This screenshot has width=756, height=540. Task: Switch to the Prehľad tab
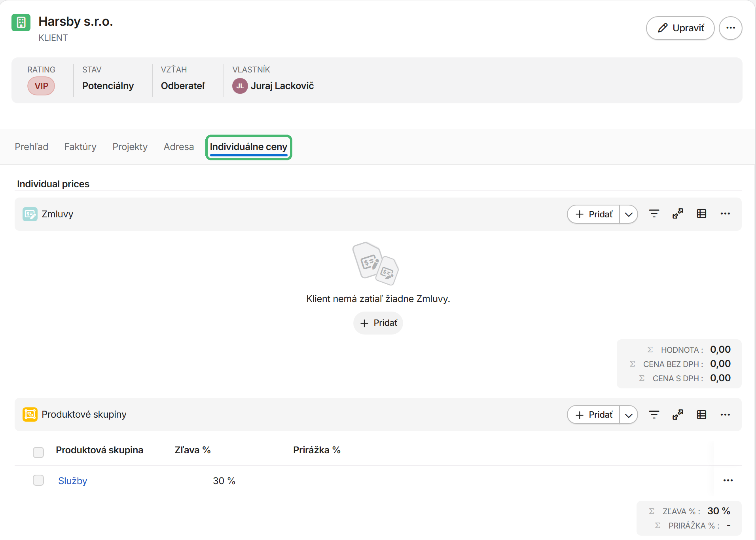pos(32,147)
